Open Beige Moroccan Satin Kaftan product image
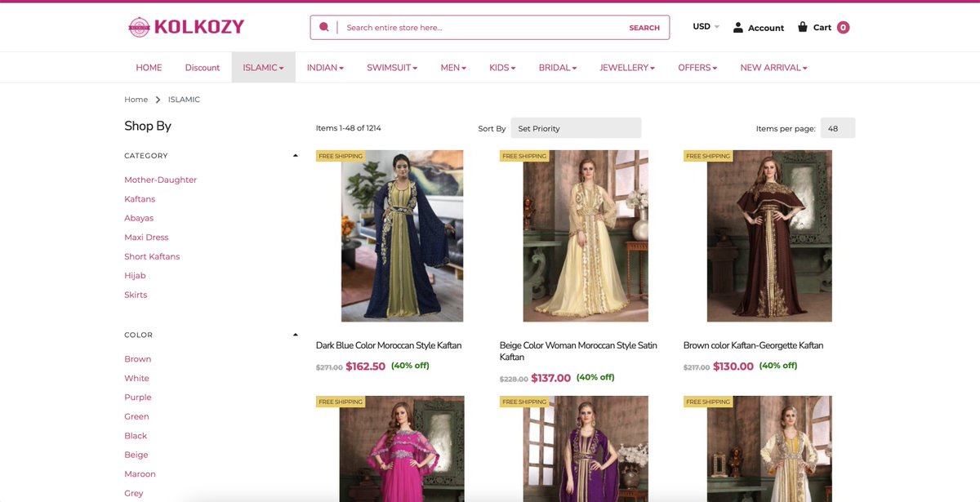 [x=586, y=236]
